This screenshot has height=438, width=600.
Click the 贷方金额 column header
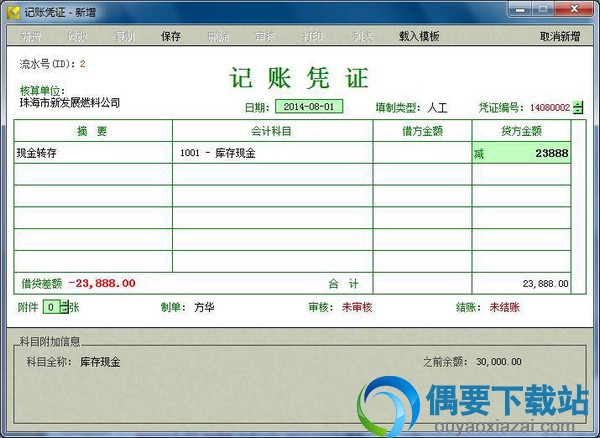[x=522, y=131]
